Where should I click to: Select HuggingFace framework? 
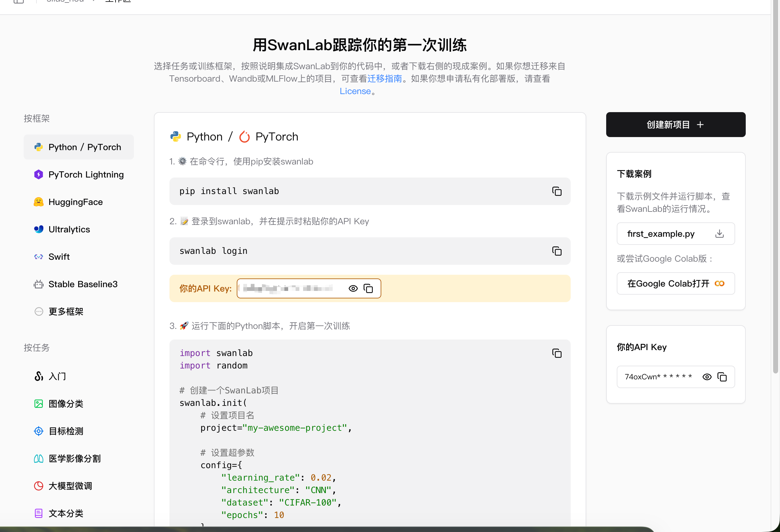pyautogui.click(x=75, y=202)
